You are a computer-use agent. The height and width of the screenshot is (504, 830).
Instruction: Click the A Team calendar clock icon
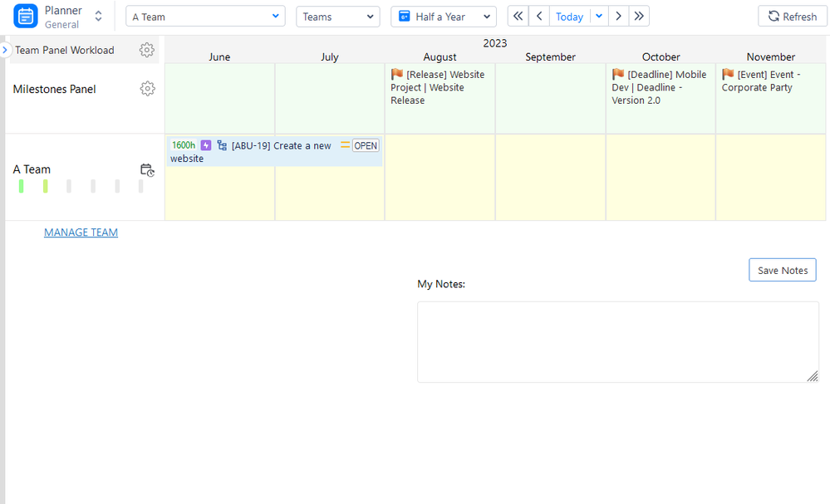tap(147, 169)
